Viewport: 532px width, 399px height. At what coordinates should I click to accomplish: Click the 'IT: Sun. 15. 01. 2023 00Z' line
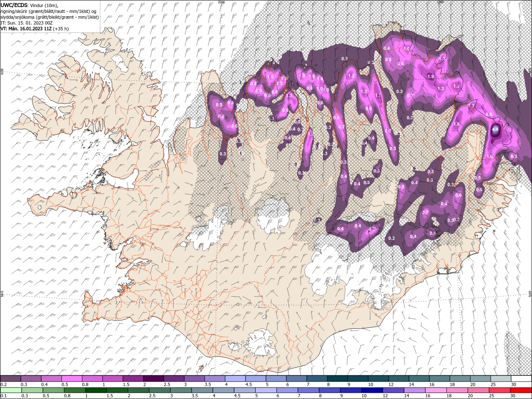(x=27, y=23)
